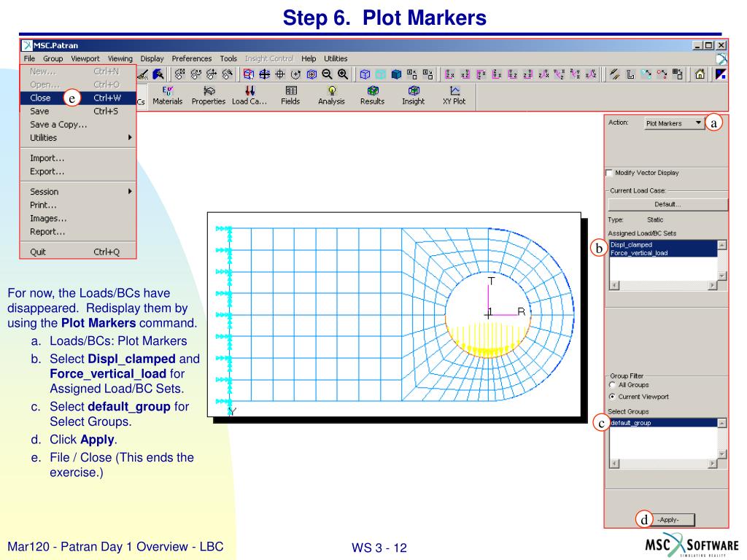Click up arrow of Select Groups vertical scrollbar

(x=722, y=424)
